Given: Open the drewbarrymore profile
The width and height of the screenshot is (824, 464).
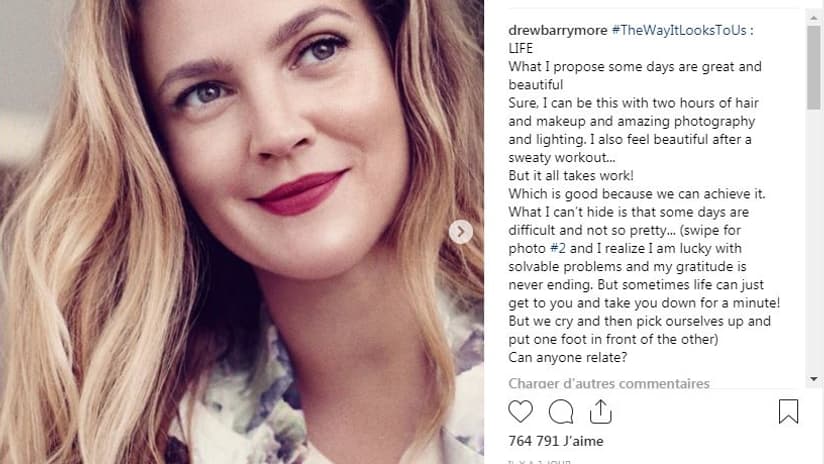Looking at the screenshot, I should [x=557, y=30].
